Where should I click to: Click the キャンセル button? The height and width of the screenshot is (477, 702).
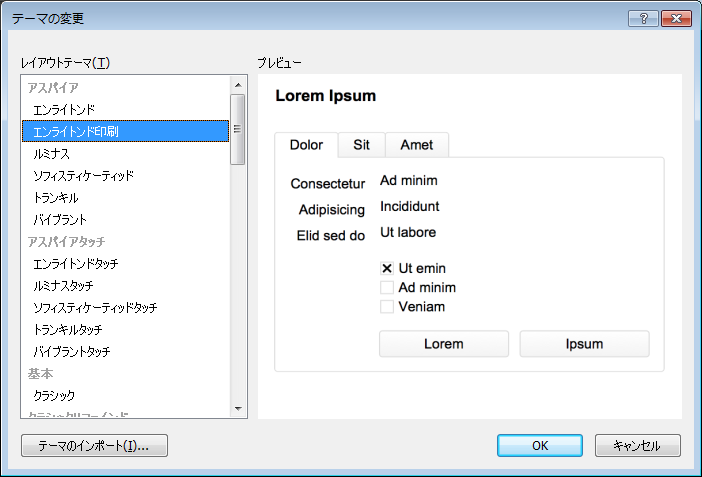[638, 445]
